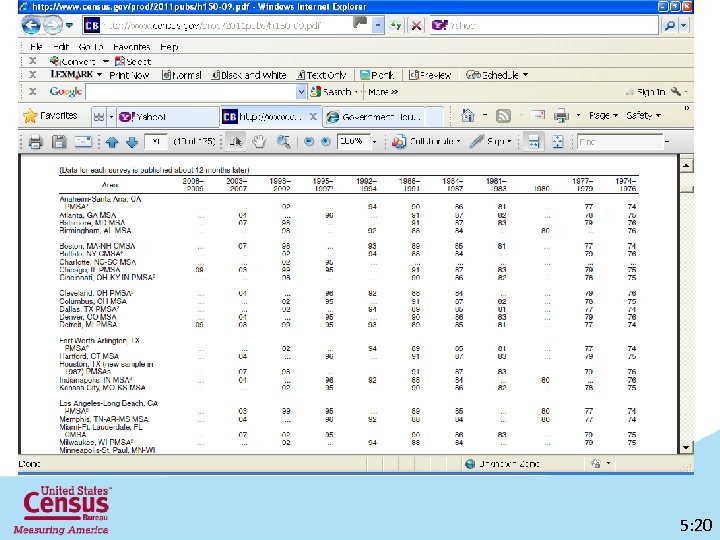Go to next PDF page arrow
Image resolution: width=720 pixels, height=540 pixels.
tap(132, 142)
